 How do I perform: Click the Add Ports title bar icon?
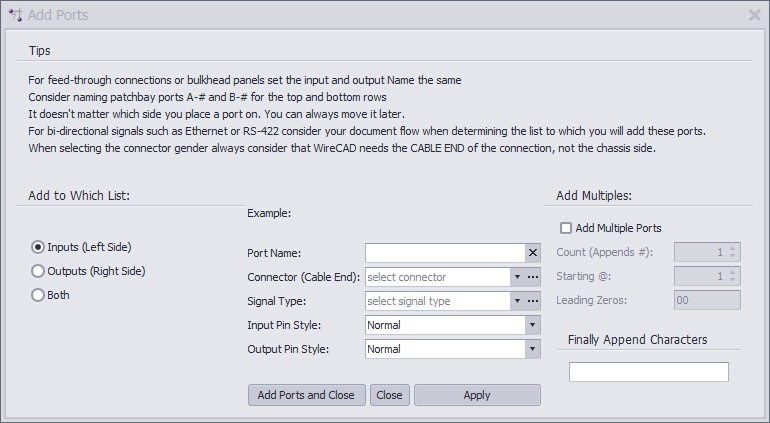[x=16, y=15]
